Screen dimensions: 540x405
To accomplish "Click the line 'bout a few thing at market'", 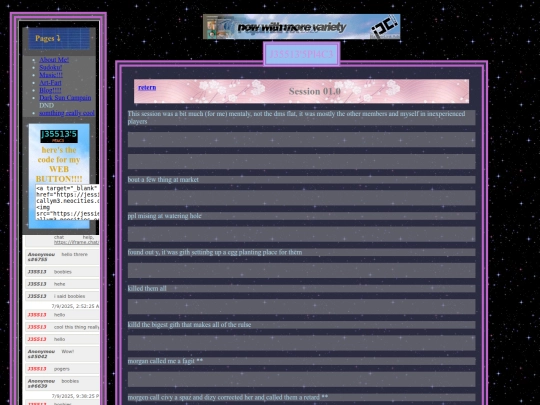I will tap(163, 179).
